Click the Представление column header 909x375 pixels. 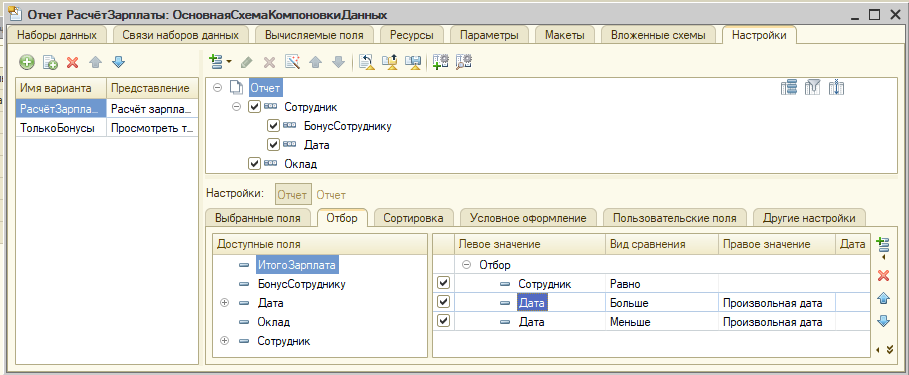click(152, 88)
